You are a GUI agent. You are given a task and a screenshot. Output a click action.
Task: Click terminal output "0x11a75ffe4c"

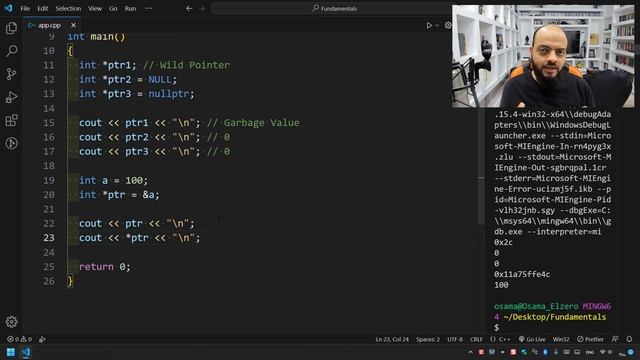pyautogui.click(x=522, y=274)
